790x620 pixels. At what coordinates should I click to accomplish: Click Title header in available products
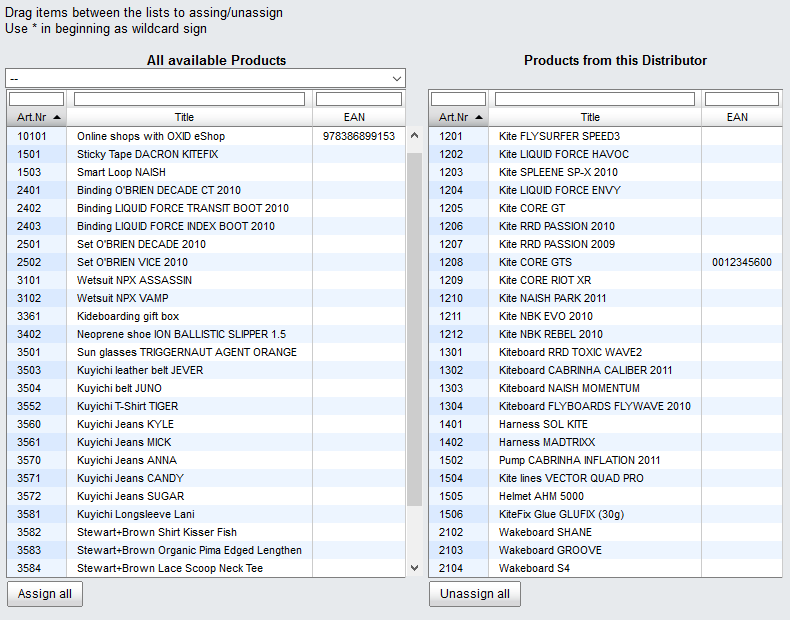click(189, 117)
